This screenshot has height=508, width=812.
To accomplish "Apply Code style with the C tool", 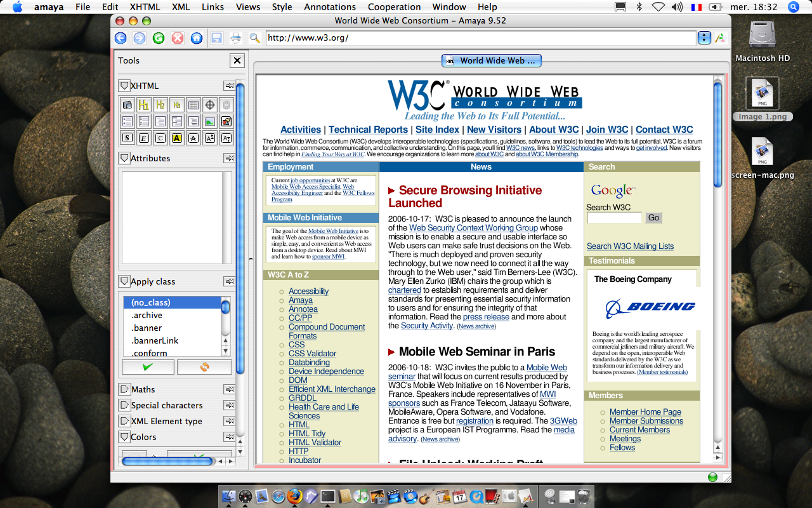I will pos(160,138).
